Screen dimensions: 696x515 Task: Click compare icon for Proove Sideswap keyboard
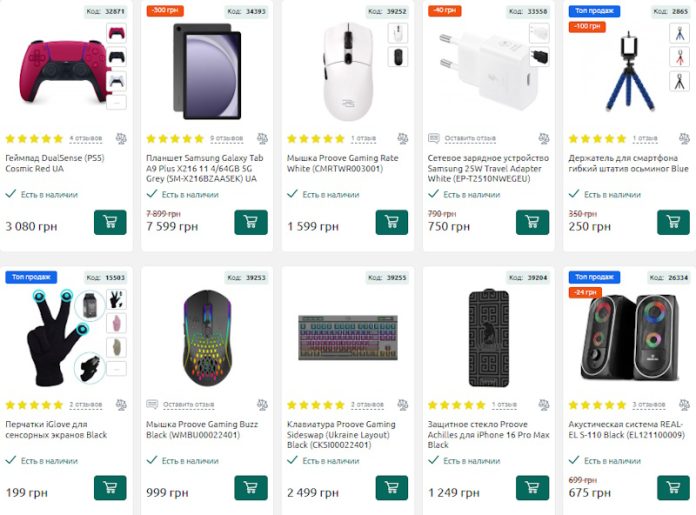403,405
